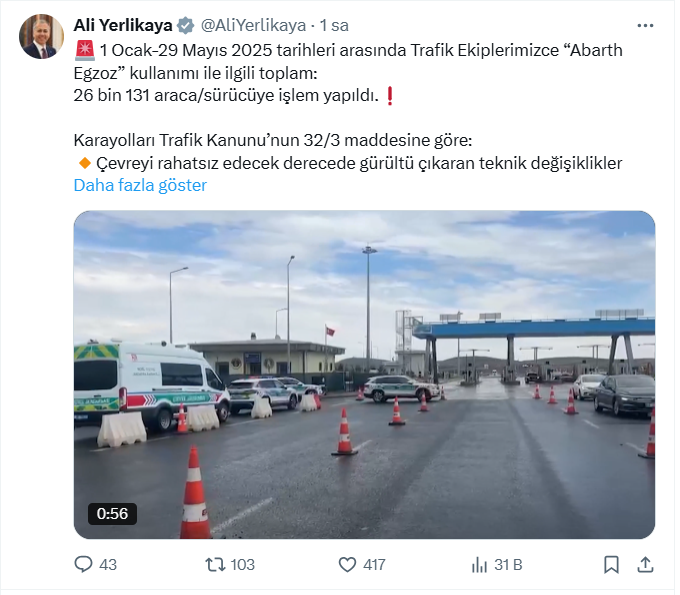Image resolution: width=680 pixels, height=595 pixels.
Task: Open the Ali Yerlikaya display name link
Action: 123,25
